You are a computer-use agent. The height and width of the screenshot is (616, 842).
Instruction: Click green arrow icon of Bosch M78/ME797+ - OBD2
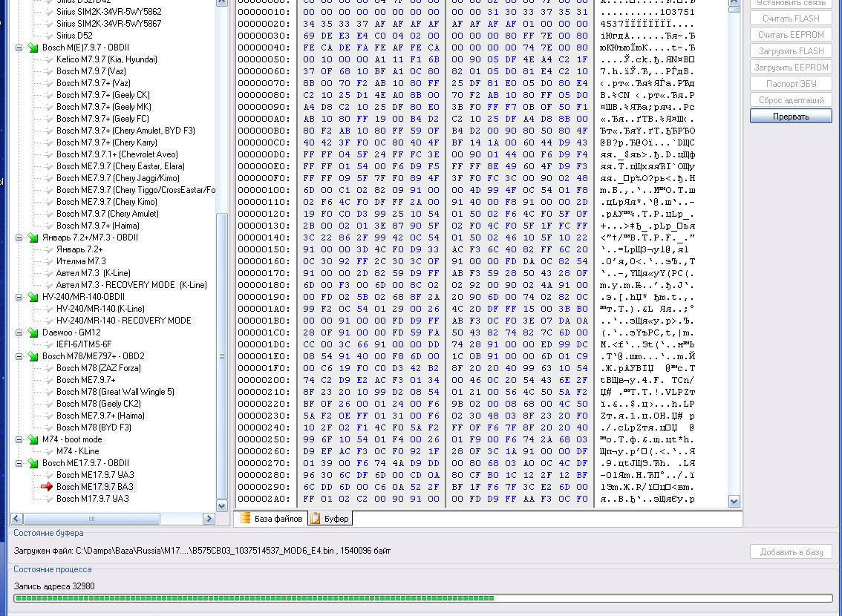(x=33, y=356)
